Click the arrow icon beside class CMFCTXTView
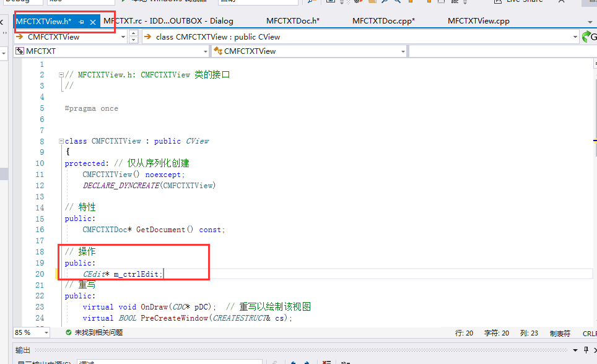Viewport: 597px width, 364px height. (x=147, y=37)
